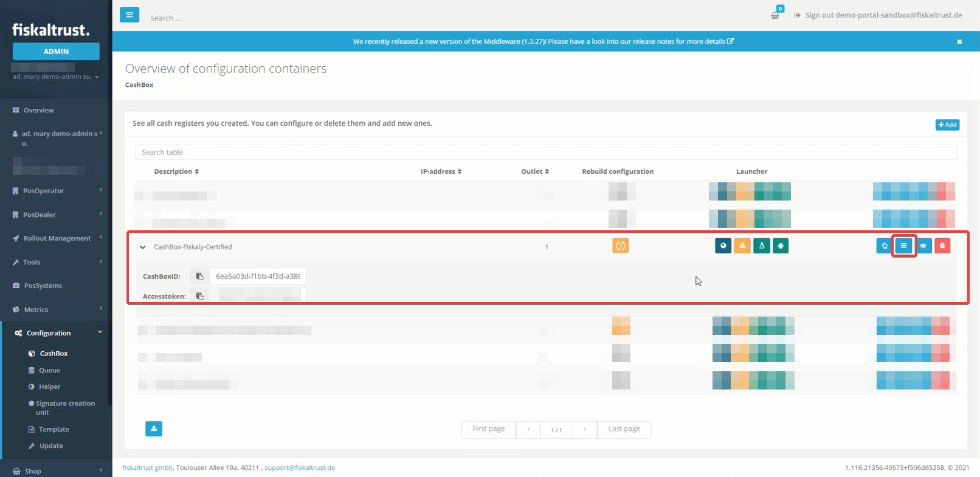Click the Tools wrench icon in sidebar

(16, 262)
